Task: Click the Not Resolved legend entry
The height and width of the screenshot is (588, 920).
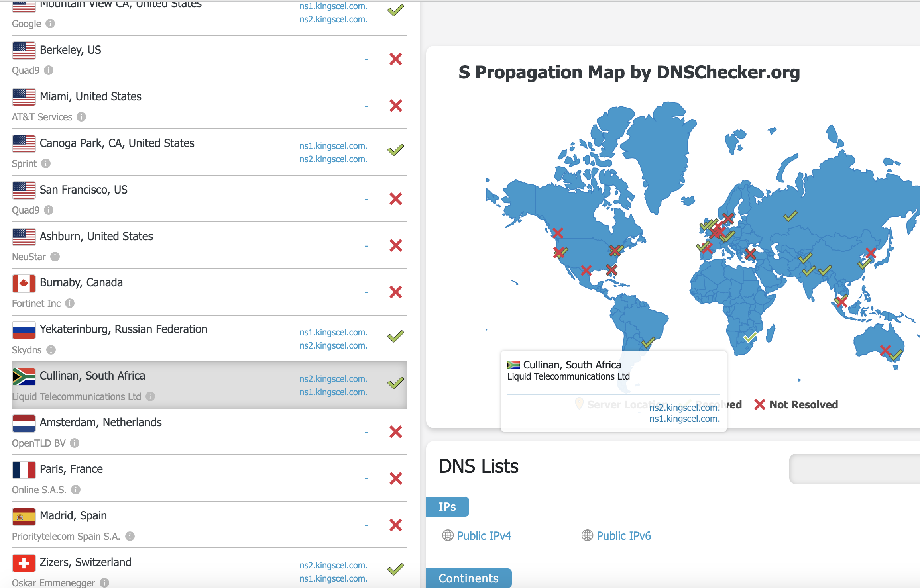Action: coord(796,404)
